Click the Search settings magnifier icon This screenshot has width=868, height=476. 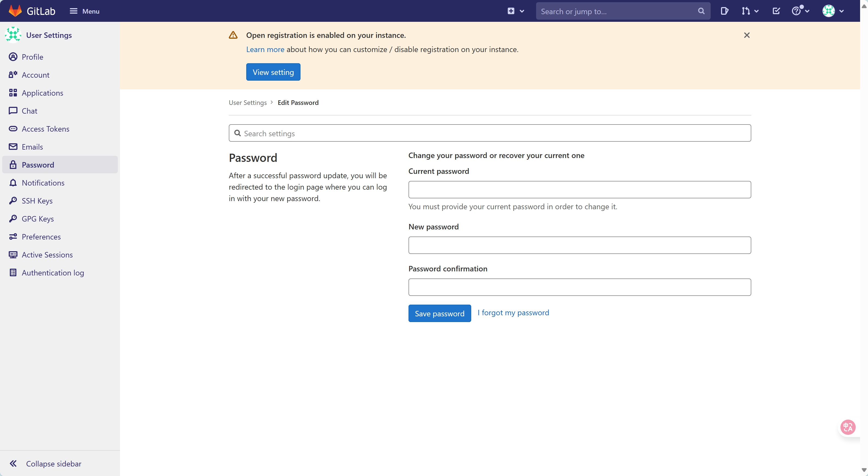click(x=237, y=133)
